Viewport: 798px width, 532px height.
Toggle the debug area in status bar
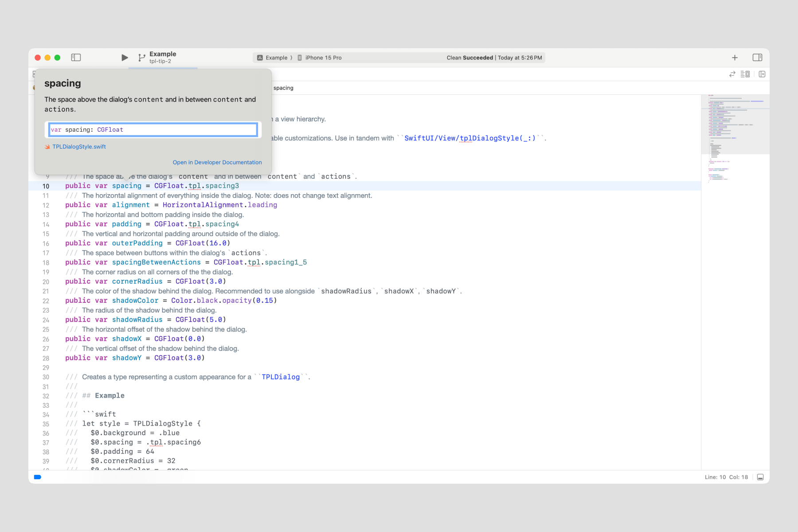(760, 477)
